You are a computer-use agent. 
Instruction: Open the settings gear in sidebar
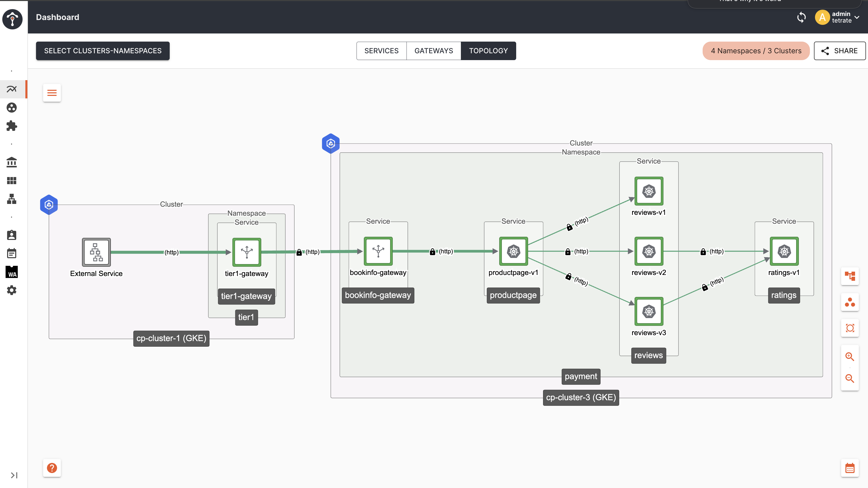pos(11,290)
